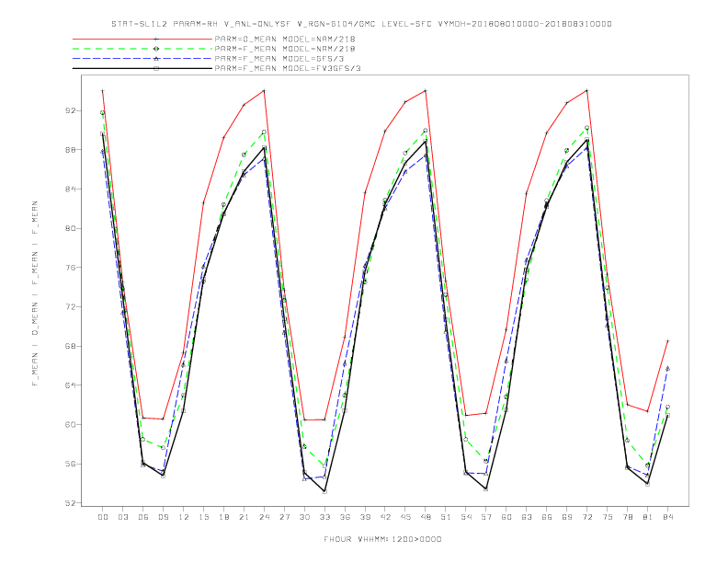Click the rotated y-axis title F_MEAN | O_MEAN

(x=35, y=293)
